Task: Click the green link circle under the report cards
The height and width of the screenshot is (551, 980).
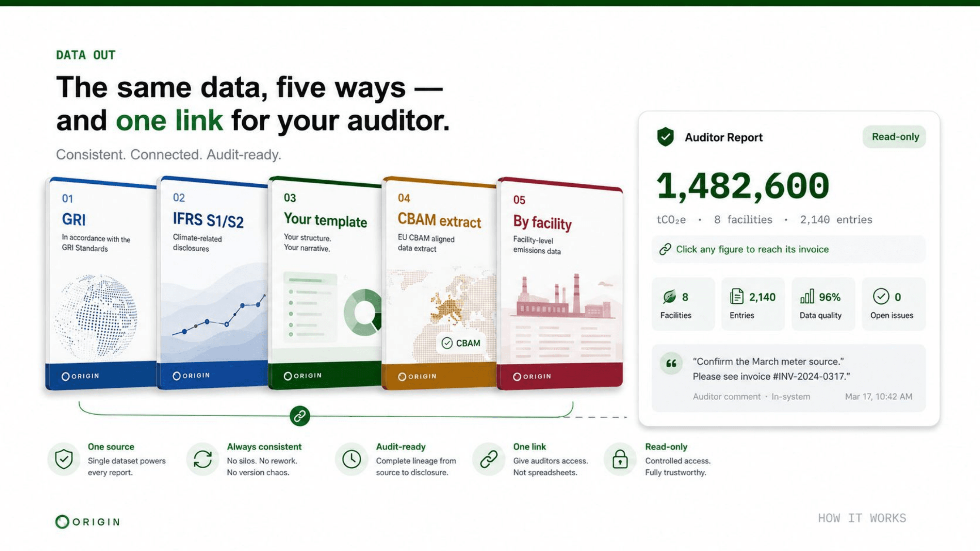Action: 300,416
